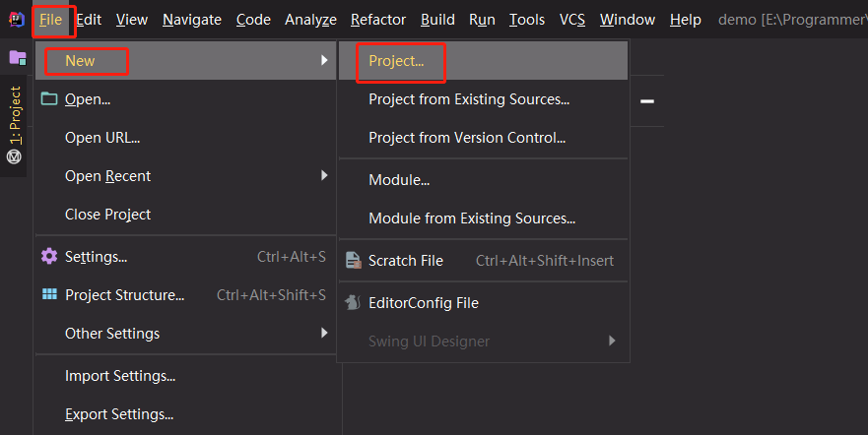The height and width of the screenshot is (435, 868).
Task: Expand the Other Settings submenu arrow
Action: tap(323, 334)
